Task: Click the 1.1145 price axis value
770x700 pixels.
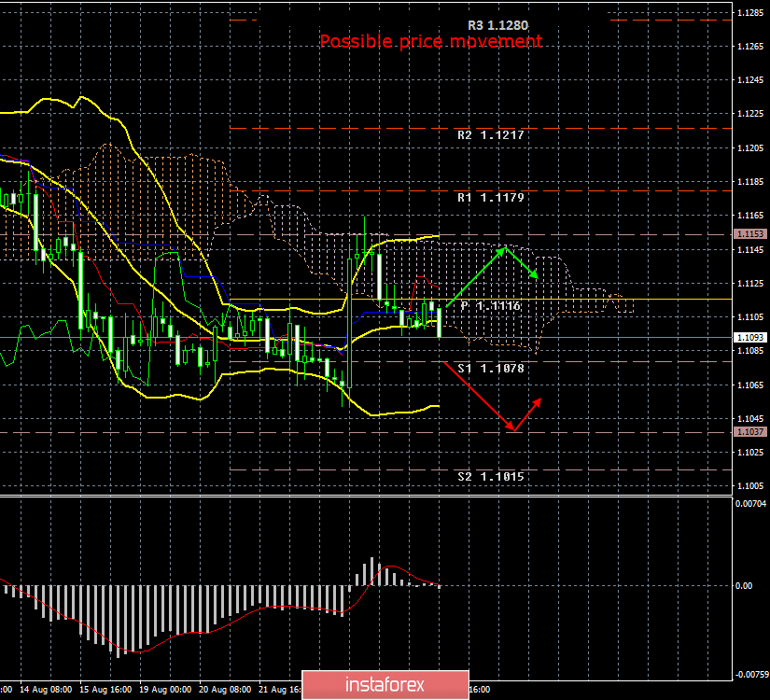Action: [750, 249]
